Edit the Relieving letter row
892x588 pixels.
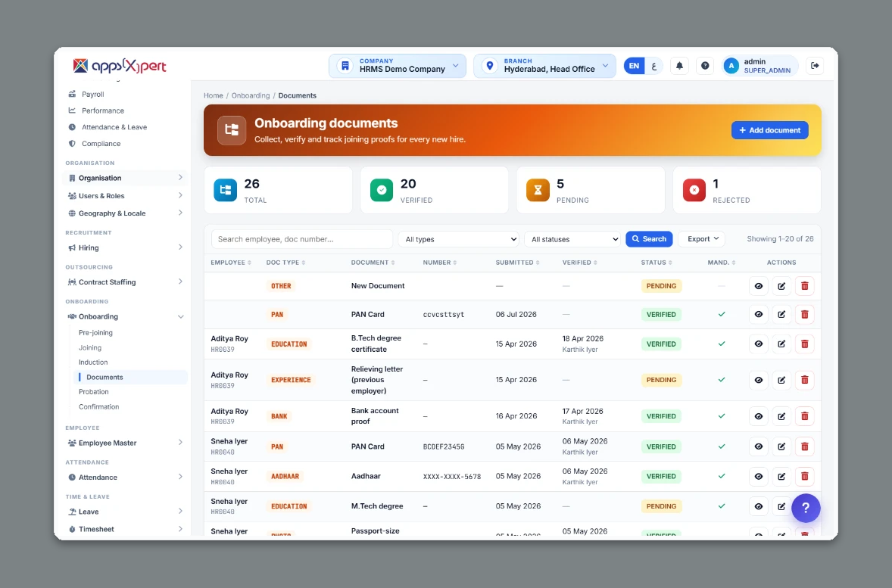pyautogui.click(x=781, y=380)
